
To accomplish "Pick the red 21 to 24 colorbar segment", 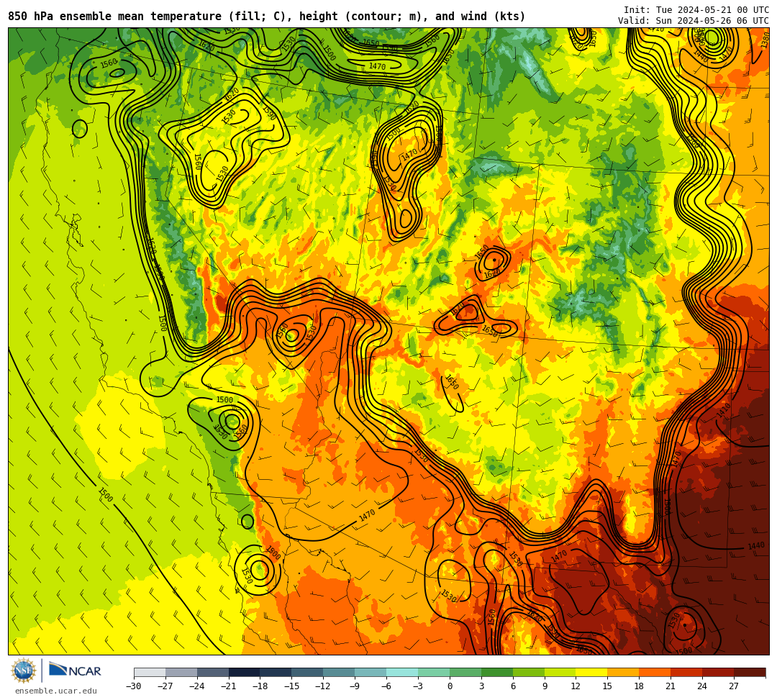I will tap(686, 672).
